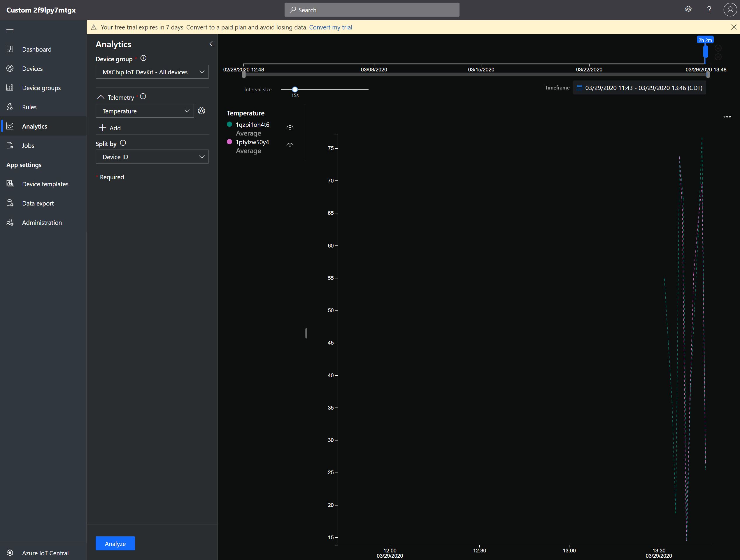Click the help question mark icon
This screenshot has height=560, width=740.
point(709,9)
